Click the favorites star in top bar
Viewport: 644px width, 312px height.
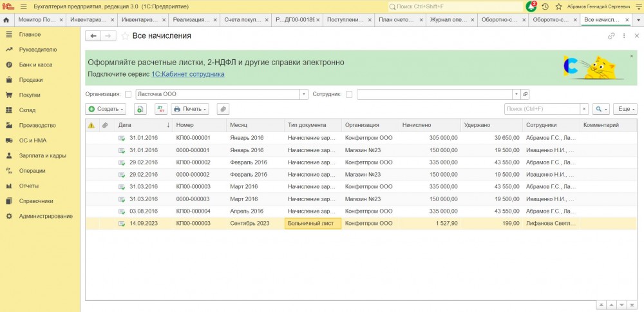(558, 6)
